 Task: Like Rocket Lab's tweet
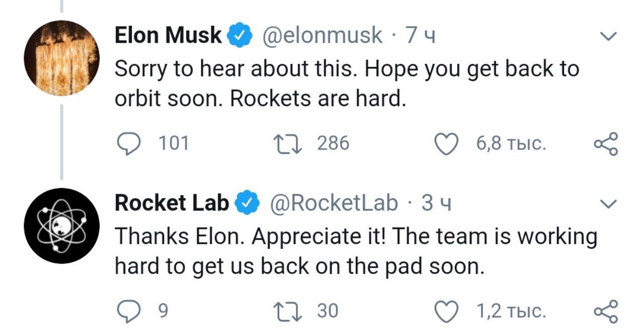click(445, 311)
